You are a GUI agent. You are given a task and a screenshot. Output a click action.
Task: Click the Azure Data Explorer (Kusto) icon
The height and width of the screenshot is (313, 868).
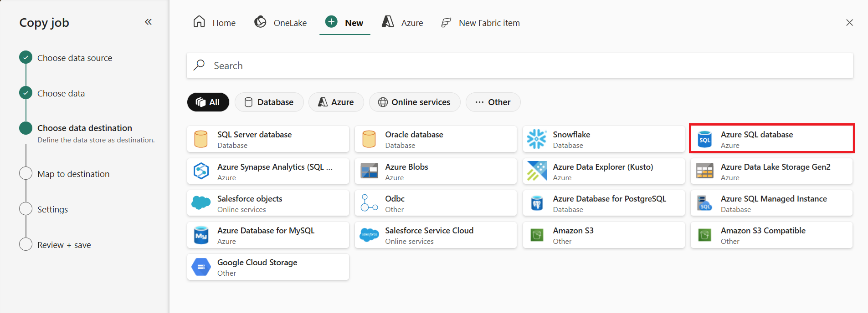pos(536,172)
